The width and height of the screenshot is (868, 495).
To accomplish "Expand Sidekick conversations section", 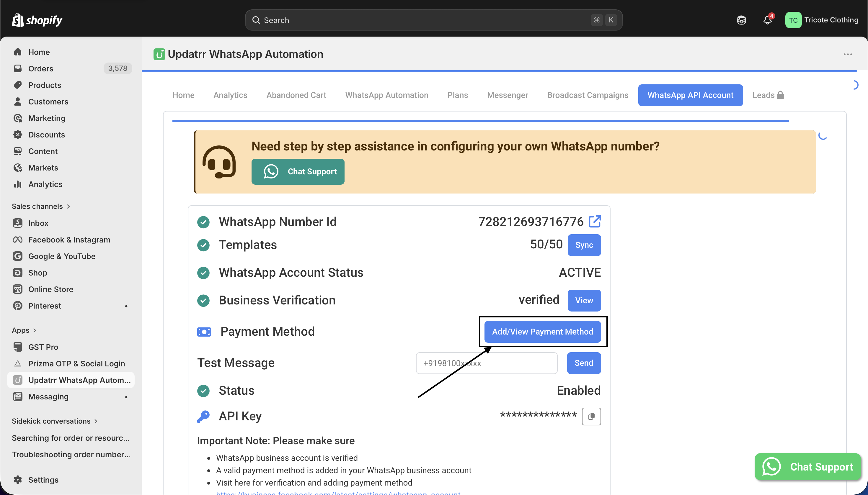I will pos(54,421).
